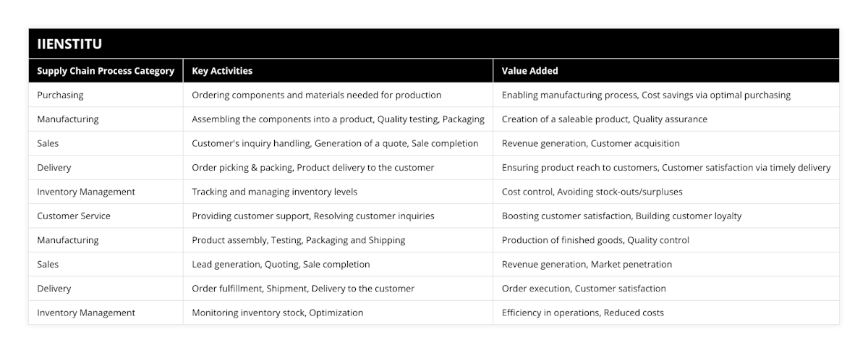Click the IIENSTITU title header
868x353 pixels.
(x=69, y=43)
